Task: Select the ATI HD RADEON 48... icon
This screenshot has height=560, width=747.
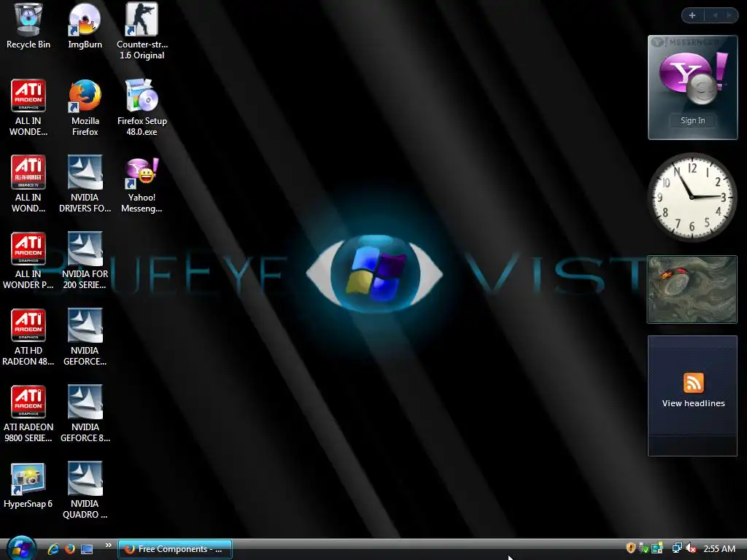Action: (28, 338)
